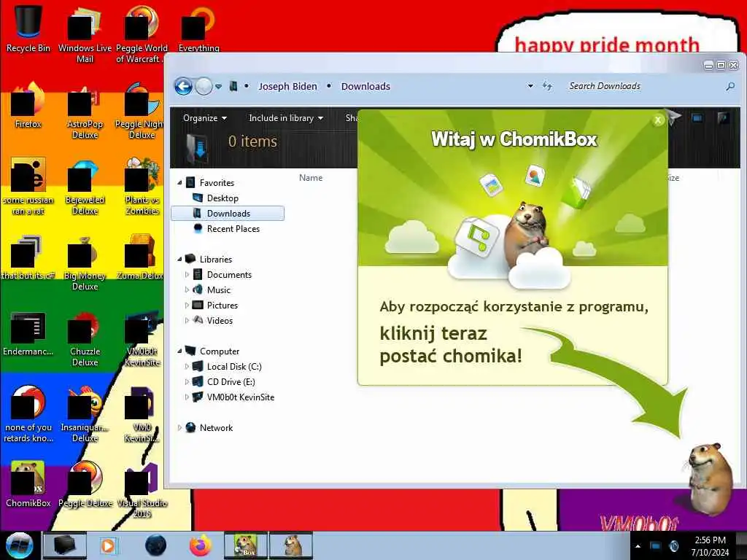Open Peggle Deluxe desktop shortcut

click(x=85, y=484)
